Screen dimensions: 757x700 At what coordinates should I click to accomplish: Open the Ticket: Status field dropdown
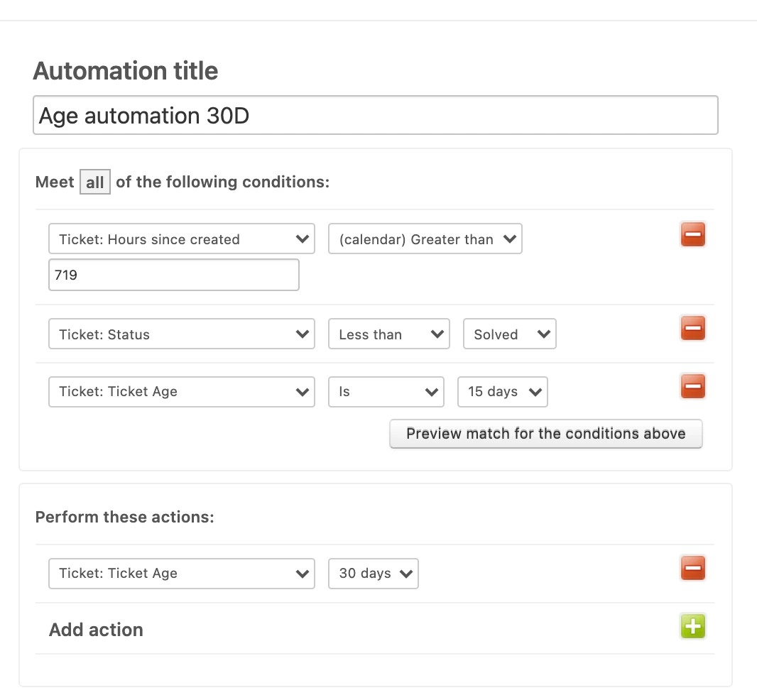pos(181,334)
